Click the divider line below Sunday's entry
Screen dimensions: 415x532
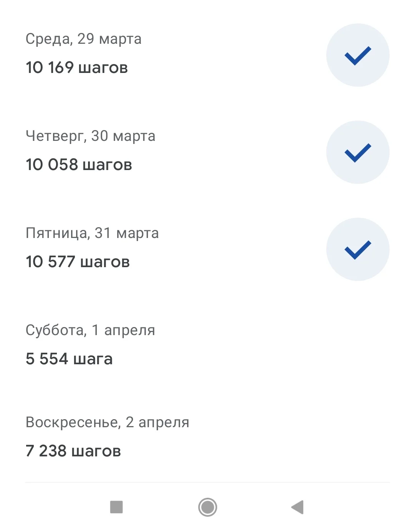pyautogui.click(x=207, y=482)
